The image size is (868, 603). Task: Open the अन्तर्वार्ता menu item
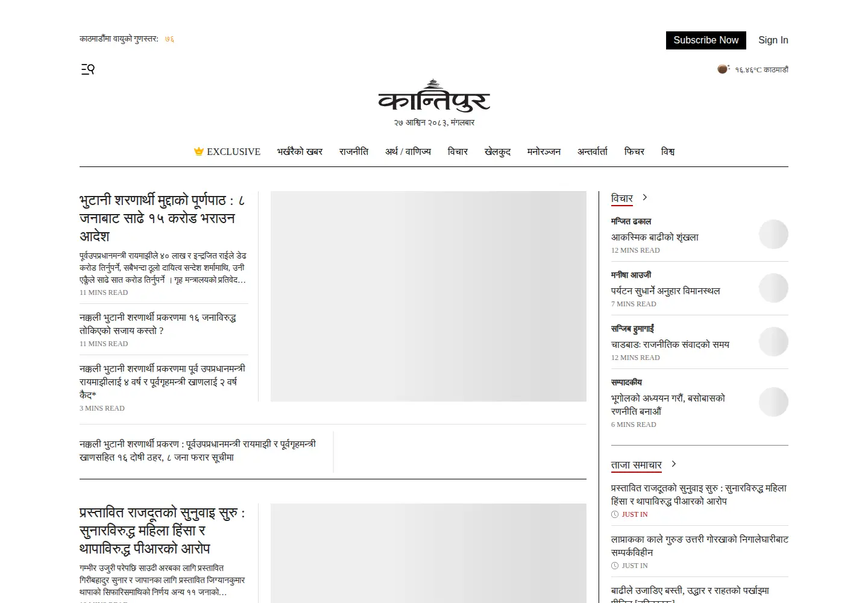click(593, 152)
